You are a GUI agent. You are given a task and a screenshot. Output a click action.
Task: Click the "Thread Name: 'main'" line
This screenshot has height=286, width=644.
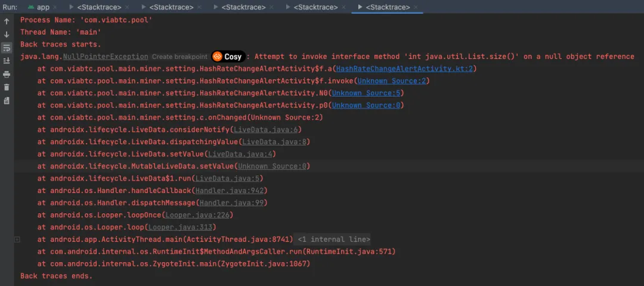point(61,32)
